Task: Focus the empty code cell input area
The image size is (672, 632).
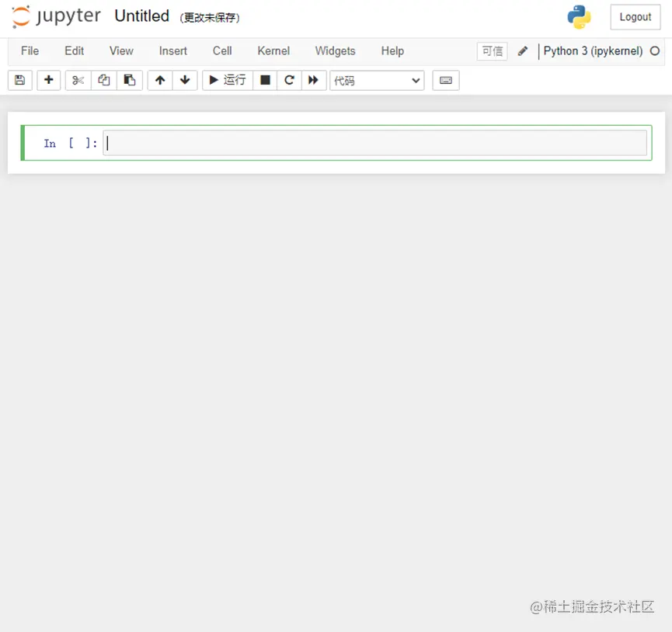Action: tap(375, 143)
